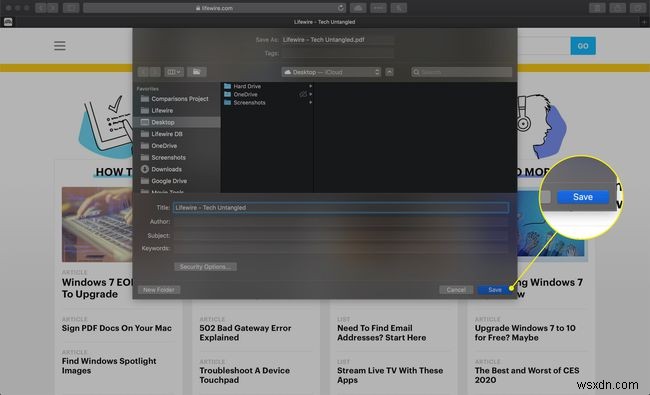Viewport: 650px width, 395px height.
Task: Open Best and Worst of CES 2020
Action: click(527, 375)
